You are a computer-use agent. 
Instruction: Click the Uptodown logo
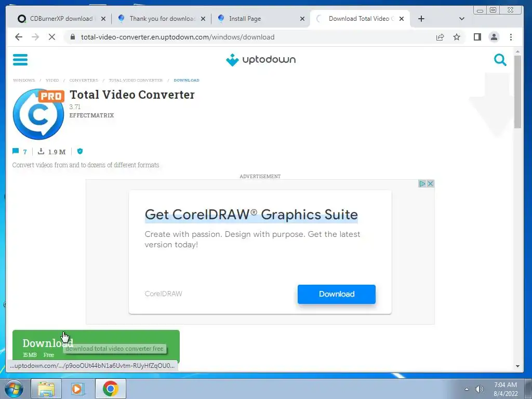click(261, 60)
